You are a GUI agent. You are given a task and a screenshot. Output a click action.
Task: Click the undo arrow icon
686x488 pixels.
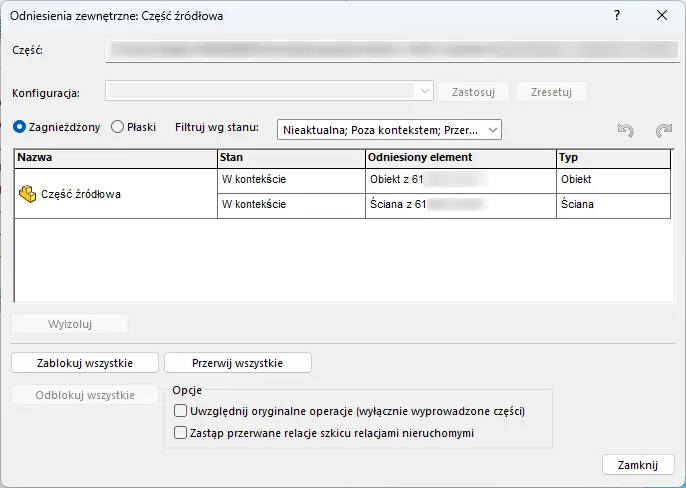626,130
